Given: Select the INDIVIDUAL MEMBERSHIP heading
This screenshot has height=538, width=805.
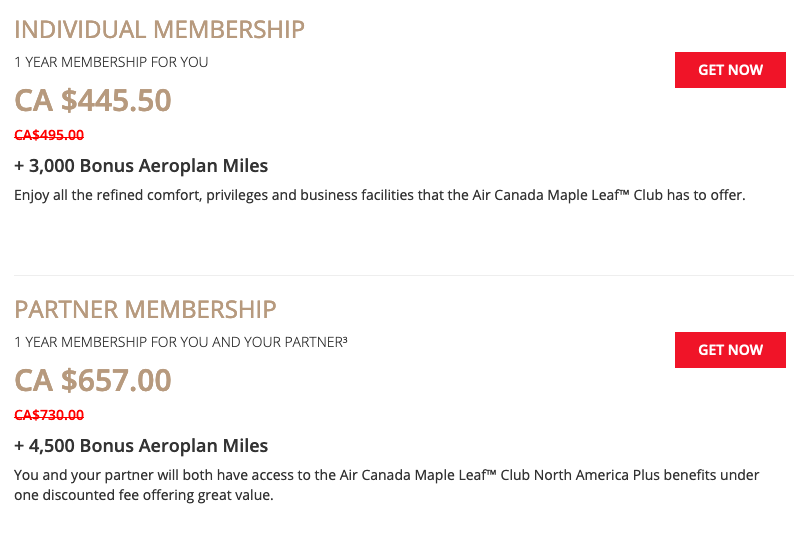Looking at the screenshot, I should coord(159,29).
